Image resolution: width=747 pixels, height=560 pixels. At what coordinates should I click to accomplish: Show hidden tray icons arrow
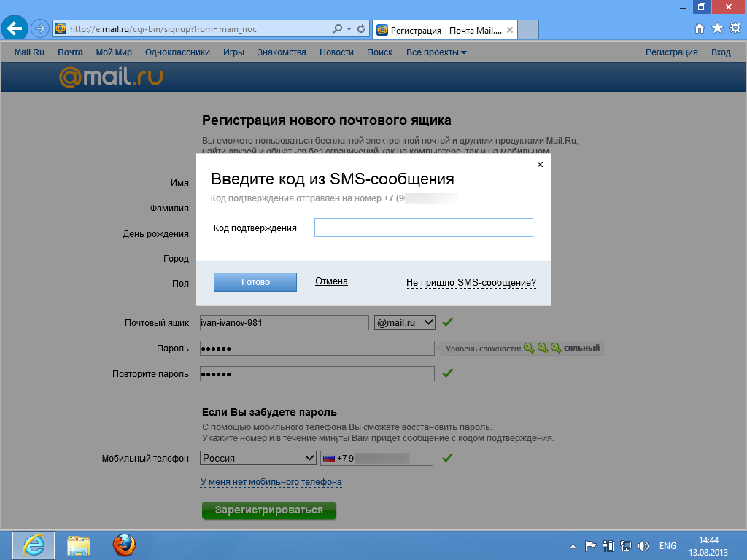pos(573,546)
